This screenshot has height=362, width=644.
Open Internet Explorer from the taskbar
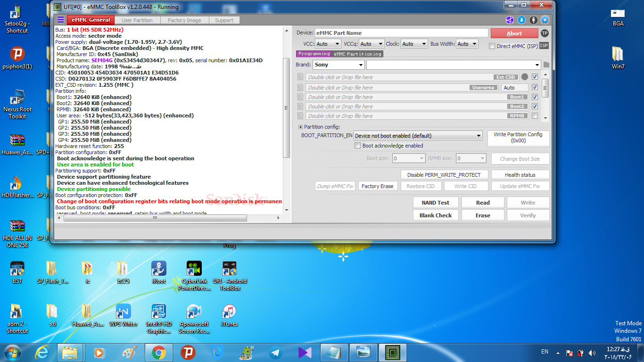tap(41, 353)
